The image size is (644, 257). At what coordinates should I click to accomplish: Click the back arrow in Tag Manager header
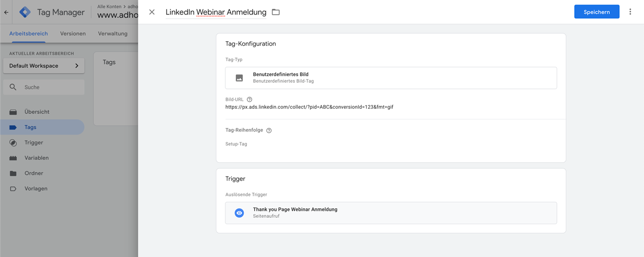[x=6, y=12]
